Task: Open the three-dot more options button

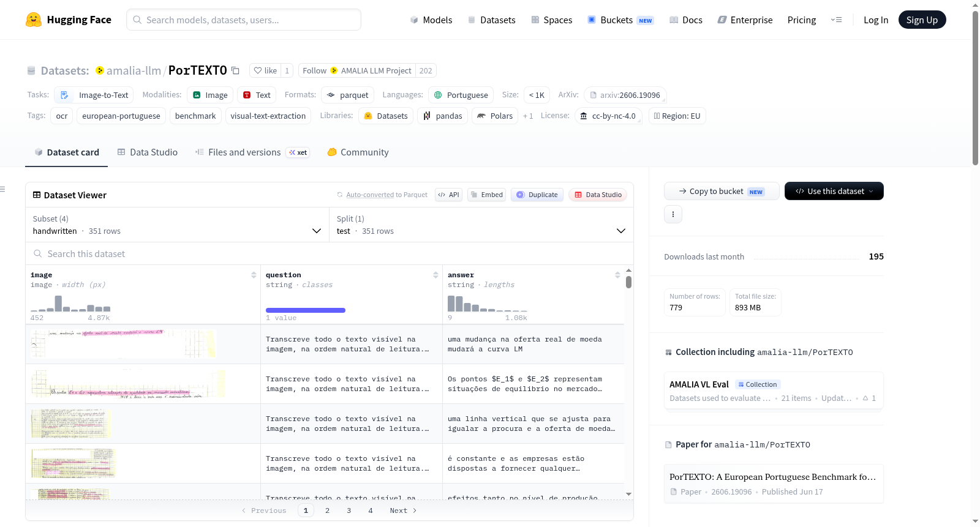Action: [x=673, y=214]
